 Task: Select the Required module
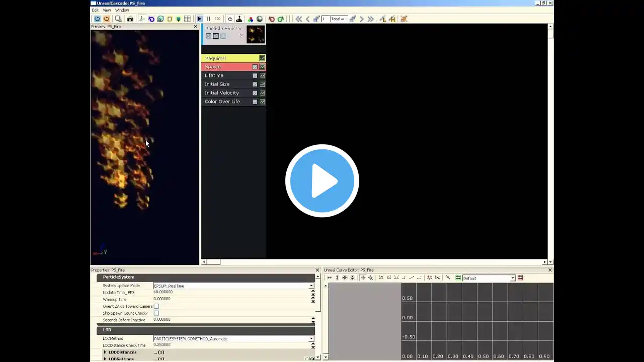pos(233,58)
